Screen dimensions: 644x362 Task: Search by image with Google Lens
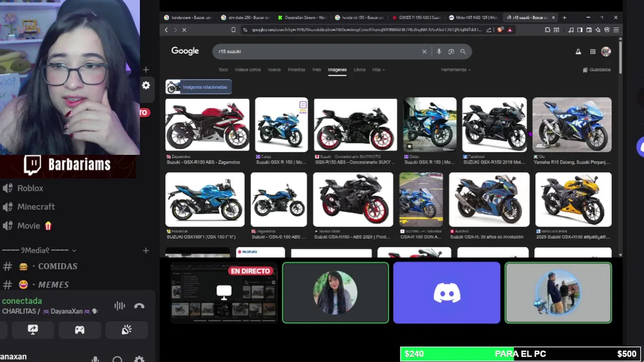point(451,51)
